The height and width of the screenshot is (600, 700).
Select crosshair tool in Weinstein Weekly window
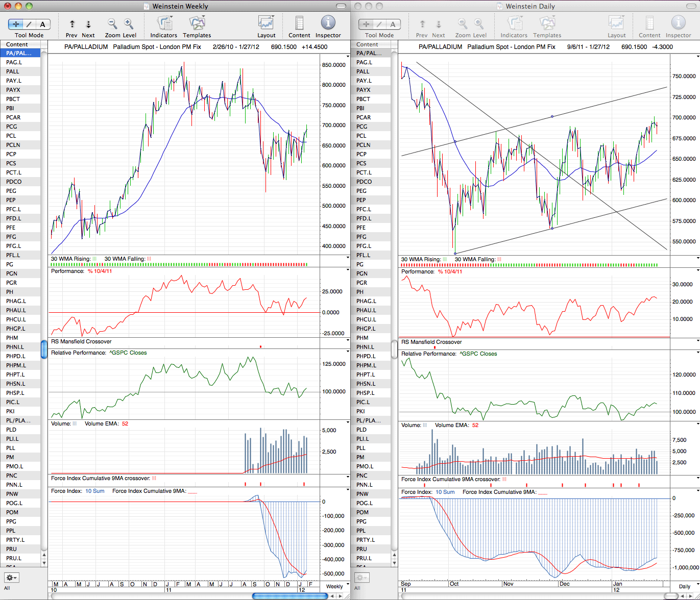click(16, 24)
